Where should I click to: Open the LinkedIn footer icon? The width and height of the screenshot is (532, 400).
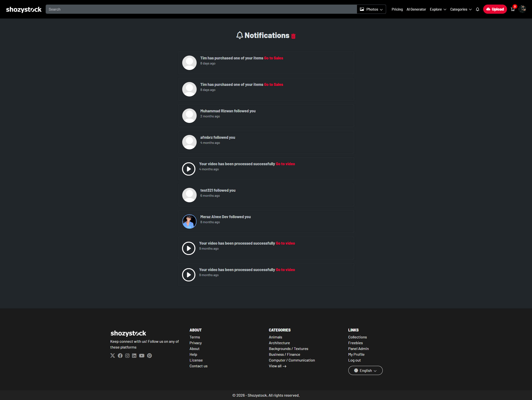click(x=134, y=356)
